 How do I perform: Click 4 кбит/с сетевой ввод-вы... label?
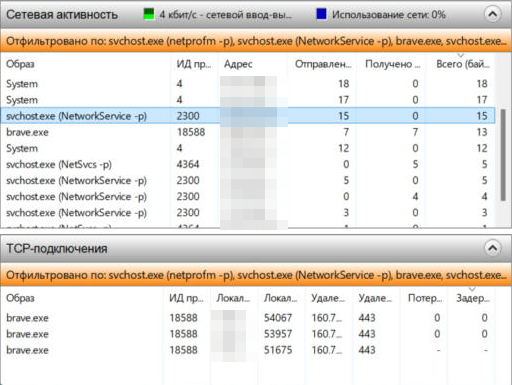[x=225, y=15]
